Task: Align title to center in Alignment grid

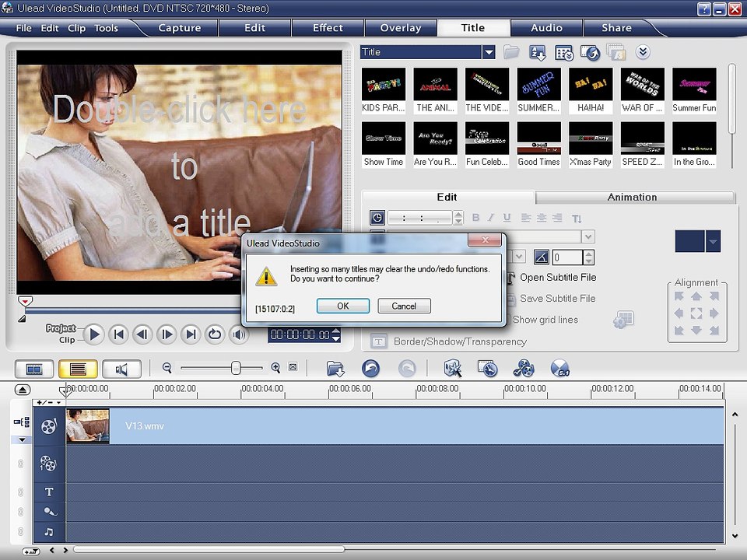Action: [696, 313]
